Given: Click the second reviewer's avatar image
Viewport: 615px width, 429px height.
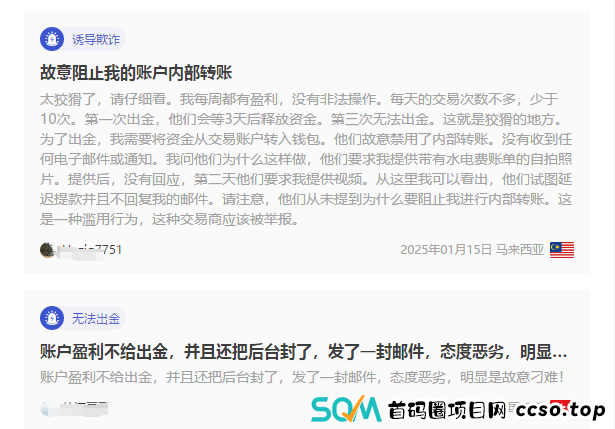Looking at the screenshot, I should [x=46, y=409].
